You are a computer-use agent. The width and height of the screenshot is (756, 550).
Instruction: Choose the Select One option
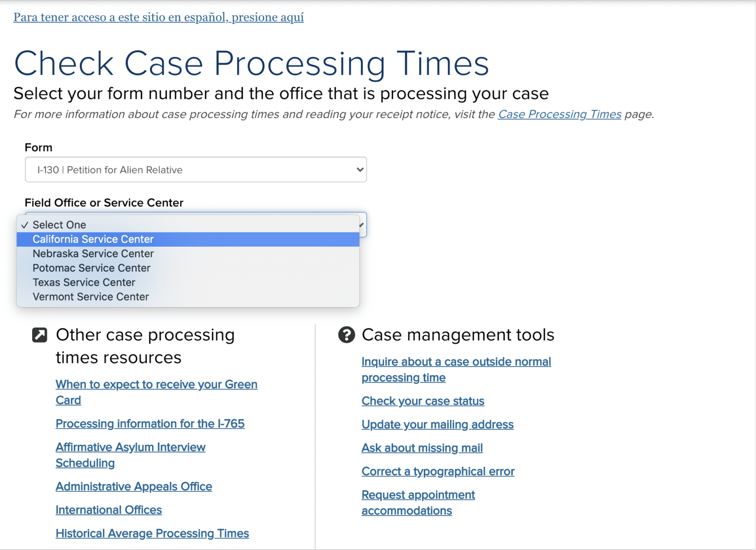(x=188, y=225)
